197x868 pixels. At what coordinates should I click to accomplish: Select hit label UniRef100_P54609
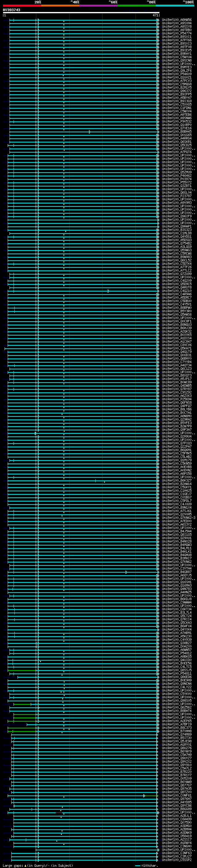pyautogui.click(x=177, y=74)
